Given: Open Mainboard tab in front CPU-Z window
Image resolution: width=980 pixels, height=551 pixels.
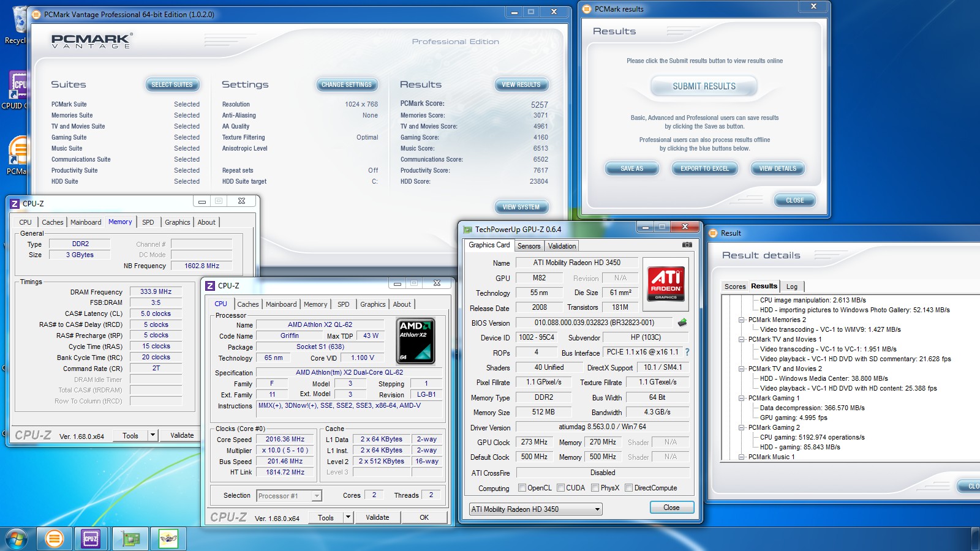Looking at the screenshot, I should point(281,304).
